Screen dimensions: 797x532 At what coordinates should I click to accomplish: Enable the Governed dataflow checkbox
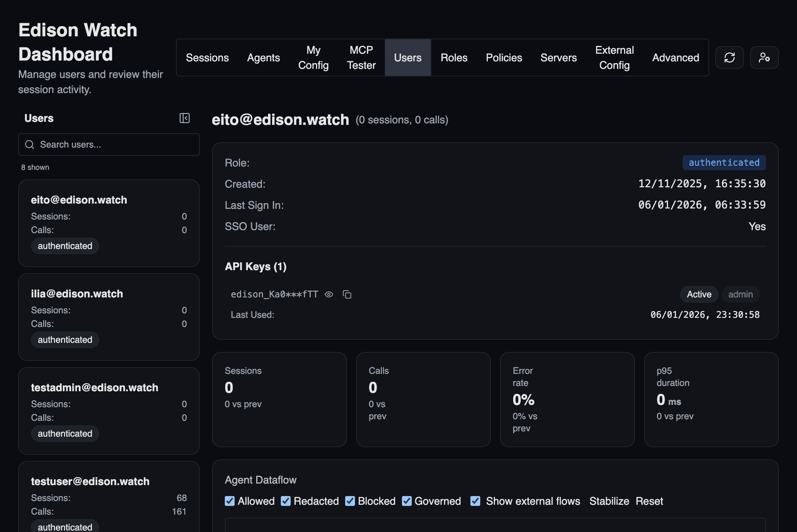point(407,501)
